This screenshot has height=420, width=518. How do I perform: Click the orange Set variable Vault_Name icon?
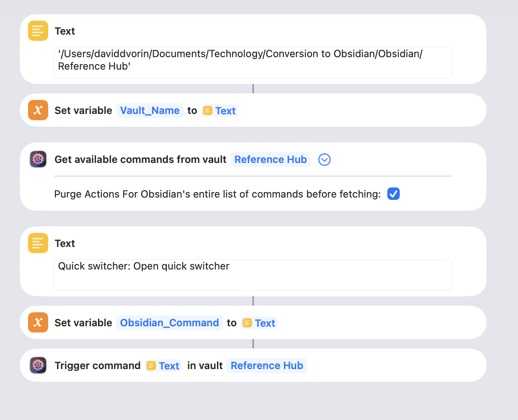[x=38, y=110]
